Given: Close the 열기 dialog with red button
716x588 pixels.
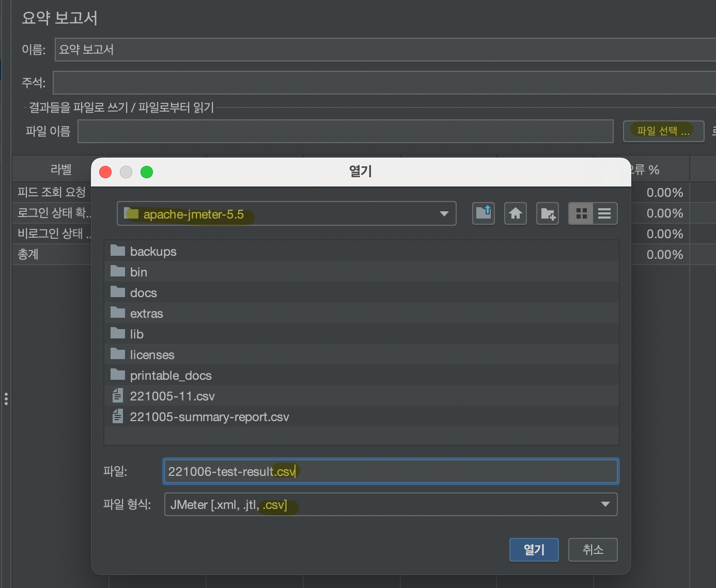Looking at the screenshot, I should [105, 172].
